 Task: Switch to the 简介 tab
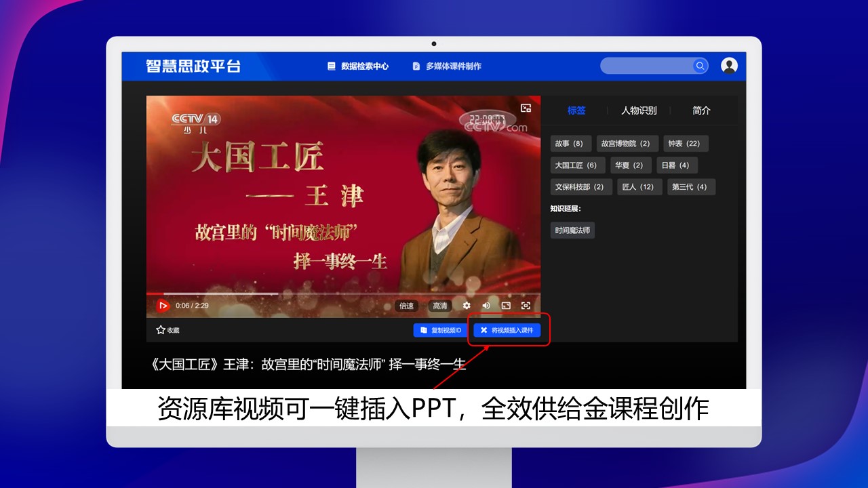tap(701, 110)
